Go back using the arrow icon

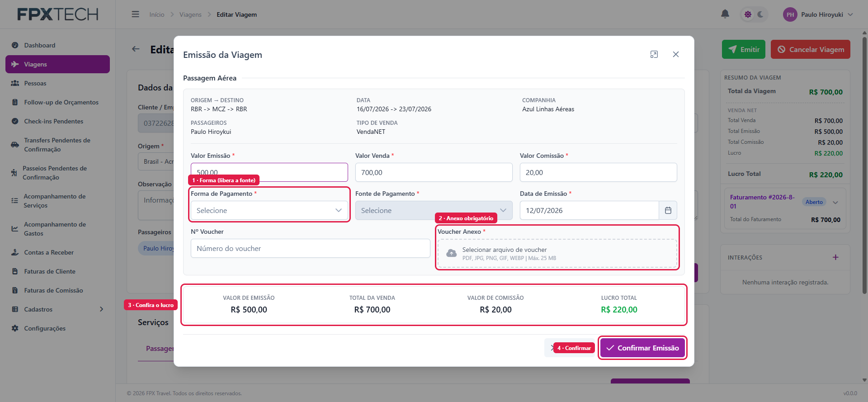click(x=136, y=49)
